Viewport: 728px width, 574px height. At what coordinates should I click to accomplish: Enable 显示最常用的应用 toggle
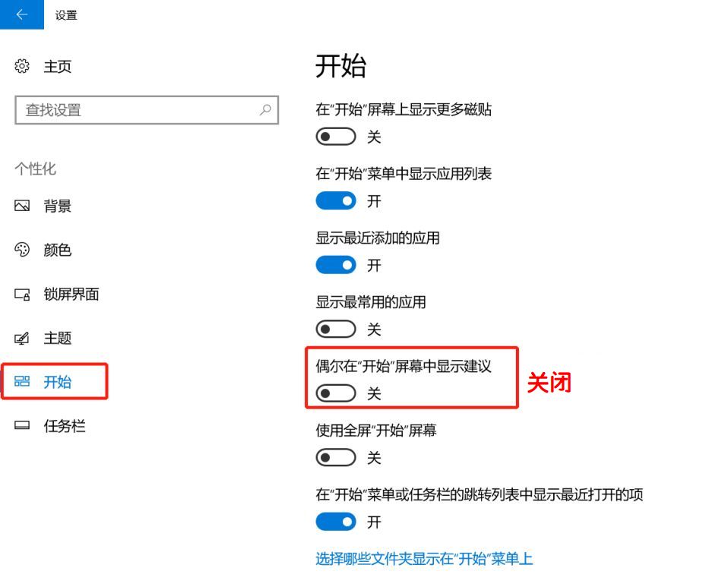337,329
